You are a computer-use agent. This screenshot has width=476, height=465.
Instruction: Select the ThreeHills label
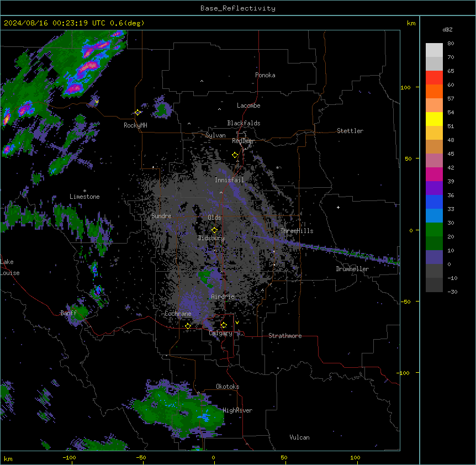(x=297, y=231)
